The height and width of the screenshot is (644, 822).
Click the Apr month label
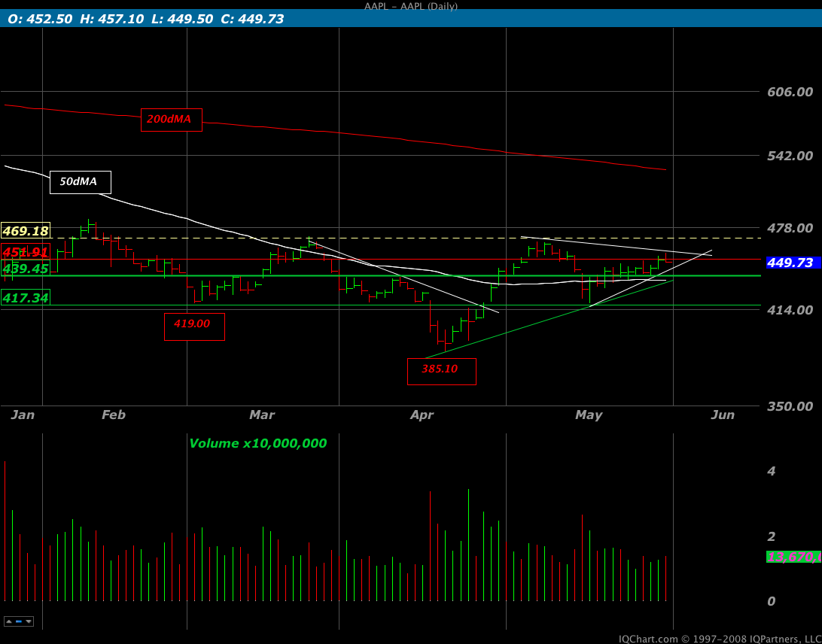422,415
